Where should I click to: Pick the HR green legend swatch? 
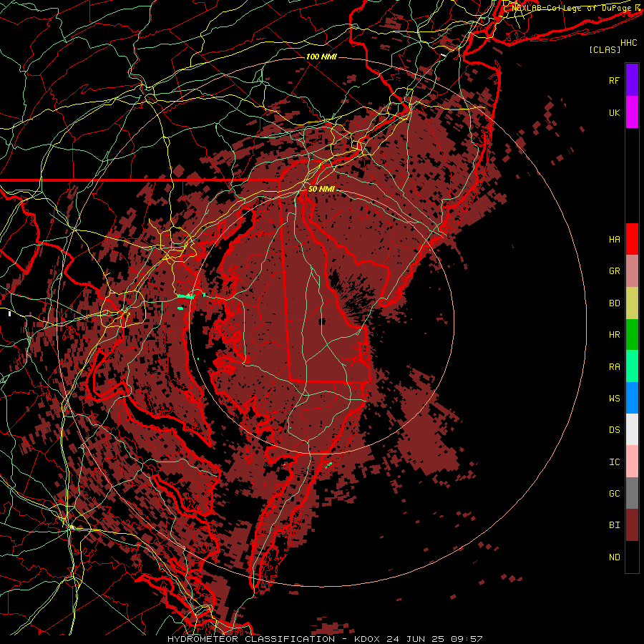(x=632, y=334)
